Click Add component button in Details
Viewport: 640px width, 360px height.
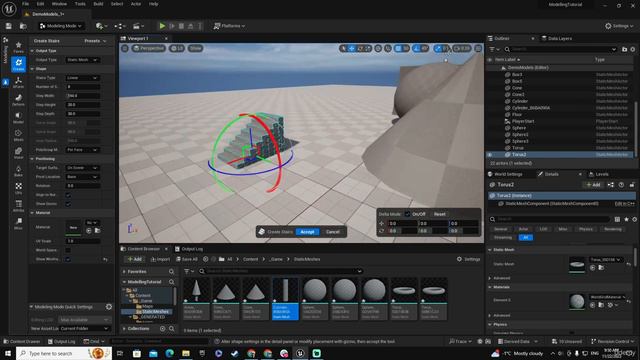pyautogui.click(x=593, y=185)
